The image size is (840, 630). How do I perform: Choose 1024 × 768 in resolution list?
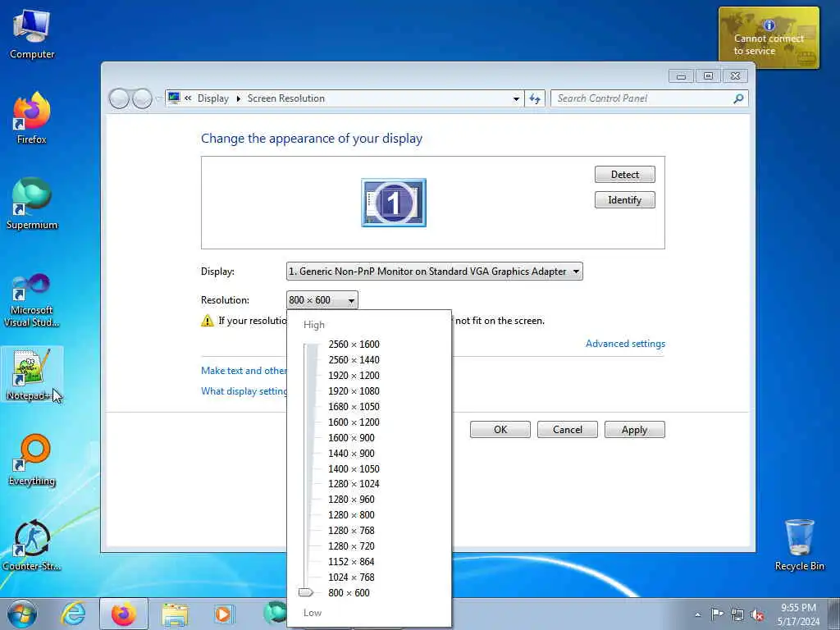(351, 577)
